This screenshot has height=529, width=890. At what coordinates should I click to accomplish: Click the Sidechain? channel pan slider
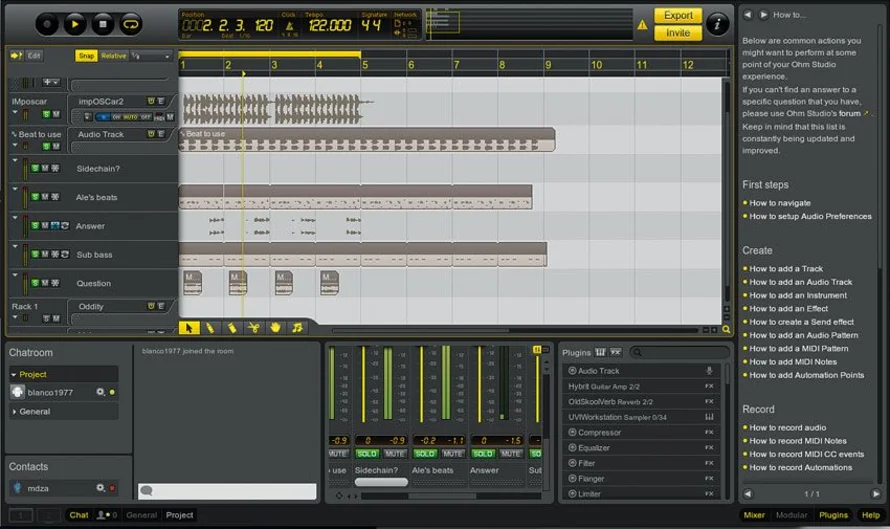click(381, 482)
